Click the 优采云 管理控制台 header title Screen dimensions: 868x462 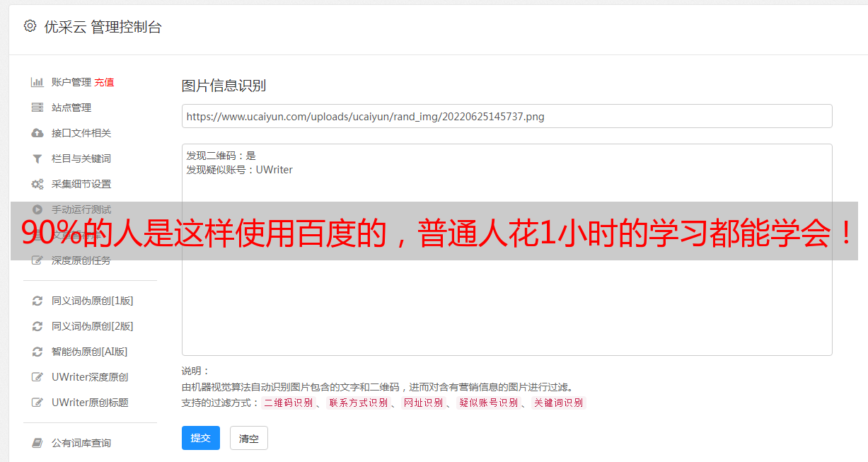coord(103,27)
